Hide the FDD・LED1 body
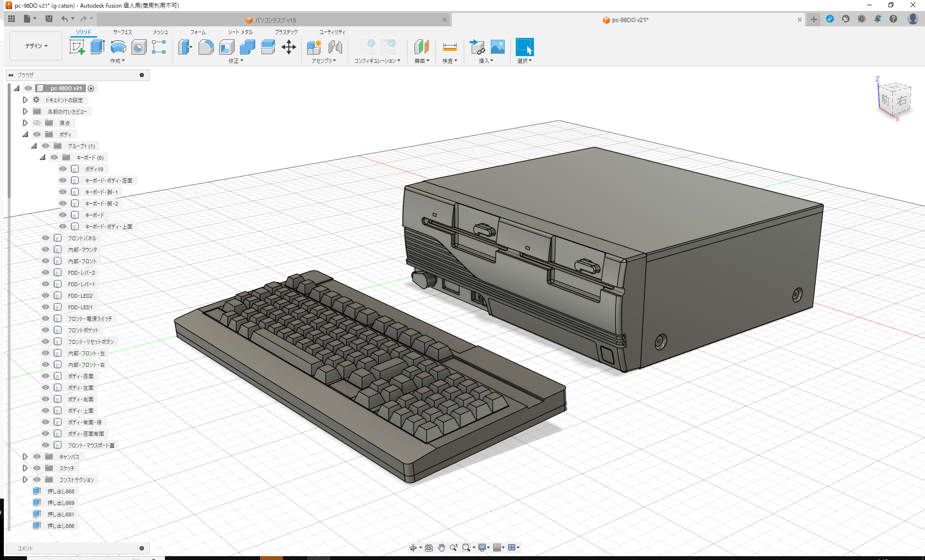The image size is (925, 560). click(x=45, y=307)
